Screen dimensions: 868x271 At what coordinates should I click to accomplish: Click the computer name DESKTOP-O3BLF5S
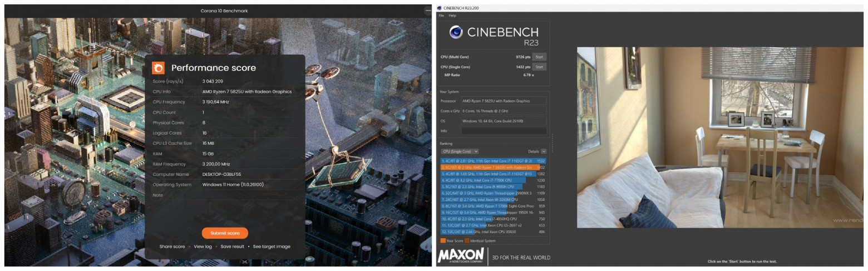pyautogui.click(x=221, y=174)
